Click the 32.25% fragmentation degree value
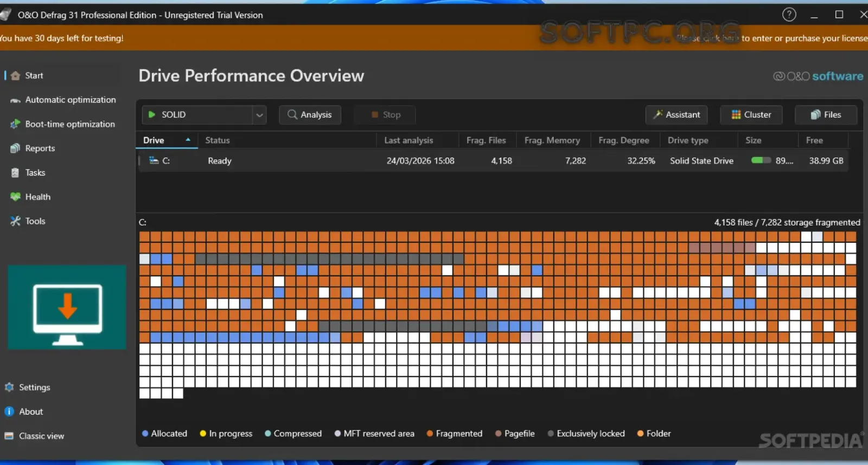Image resolution: width=868 pixels, height=465 pixels. (641, 161)
